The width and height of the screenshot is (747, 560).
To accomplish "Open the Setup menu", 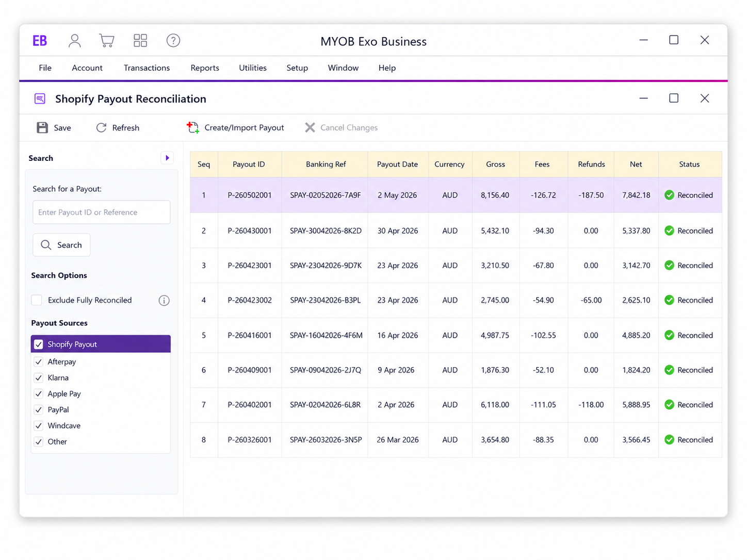I will [x=297, y=68].
